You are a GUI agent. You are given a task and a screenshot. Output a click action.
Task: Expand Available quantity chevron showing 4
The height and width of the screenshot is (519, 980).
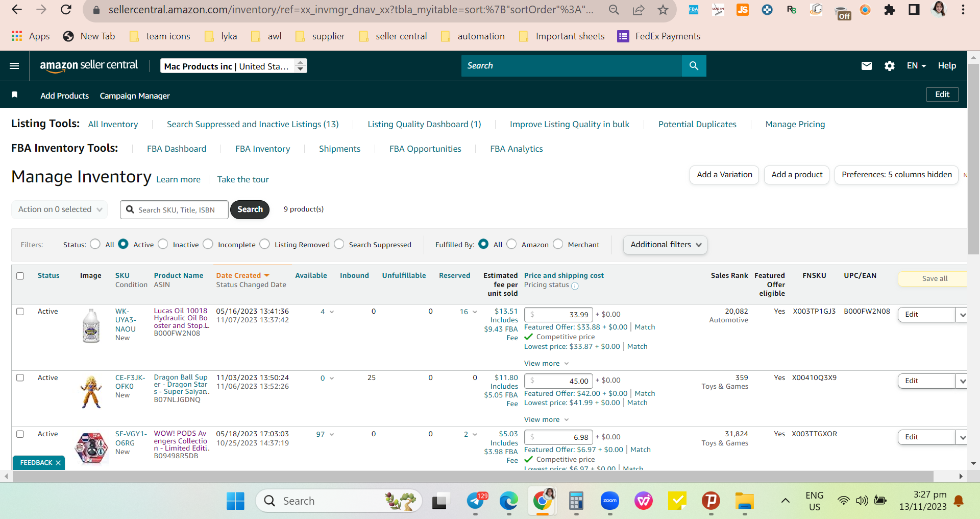click(332, 312)
